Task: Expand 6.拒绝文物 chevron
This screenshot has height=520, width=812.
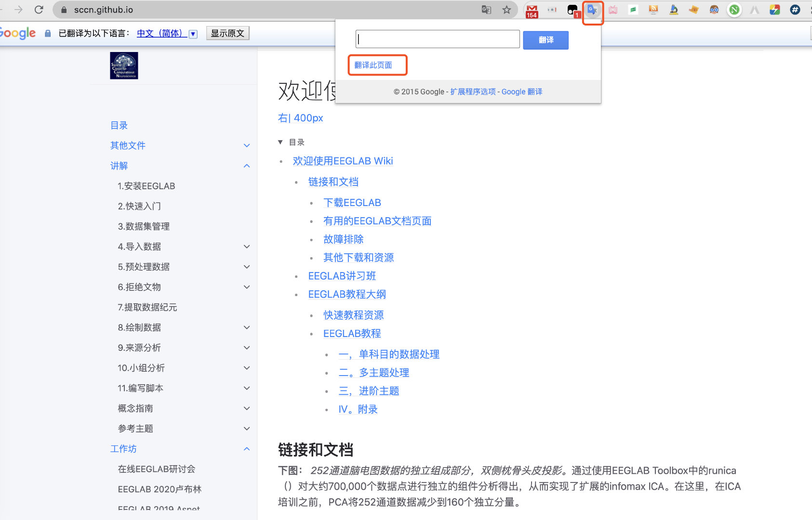Action: point(247,287)
